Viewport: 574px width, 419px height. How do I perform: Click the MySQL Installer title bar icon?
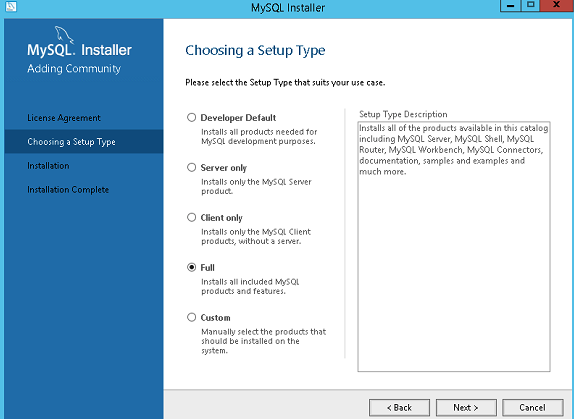pyautogui.click(x=11, y=6)
